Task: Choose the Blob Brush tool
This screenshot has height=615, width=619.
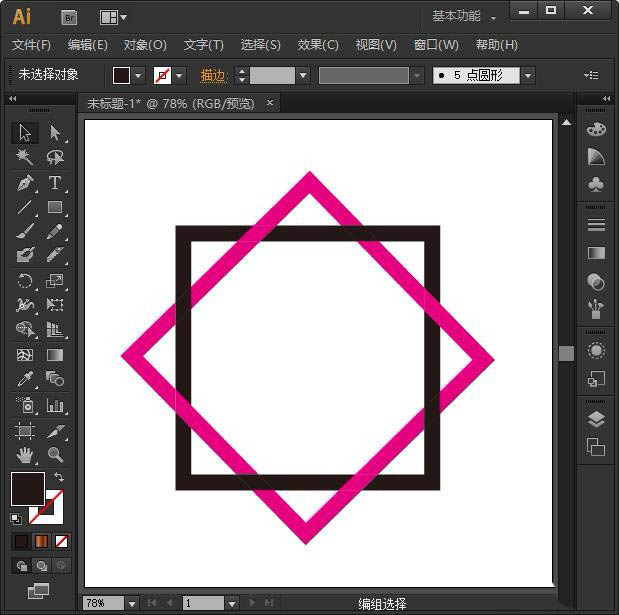Action: (x=25, y=255)
